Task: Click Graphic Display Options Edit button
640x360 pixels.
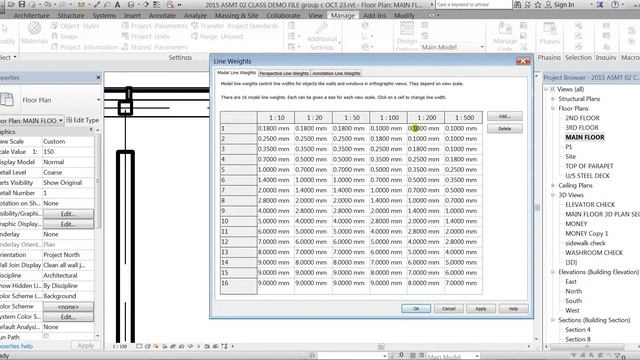Action: [68, 224]
